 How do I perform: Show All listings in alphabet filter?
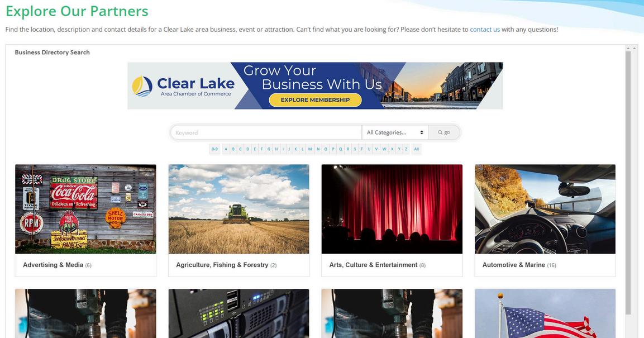[x=417, y=149]
